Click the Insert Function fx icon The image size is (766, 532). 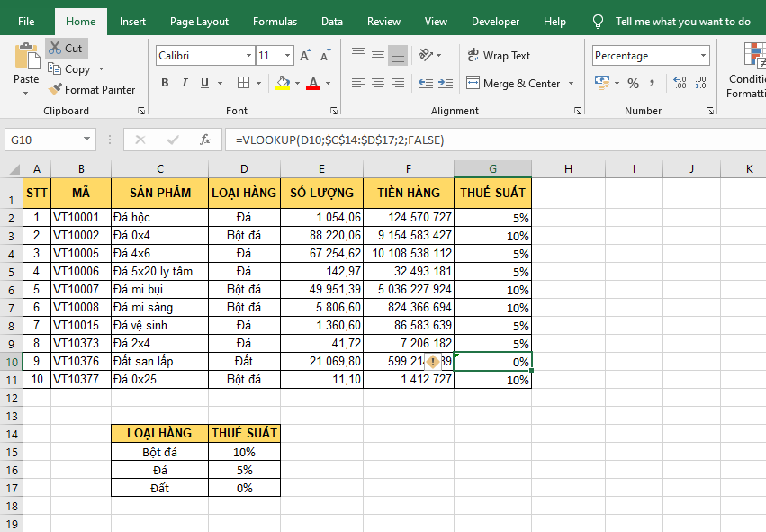[x=205, y=140]
